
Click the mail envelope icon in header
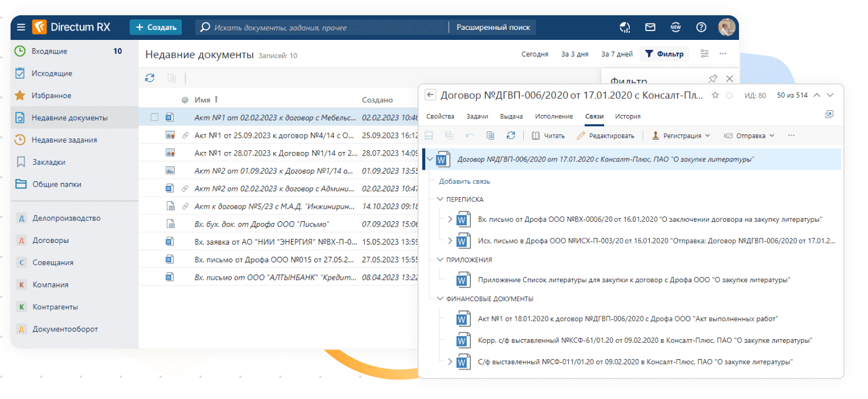[x=650, y=27]
